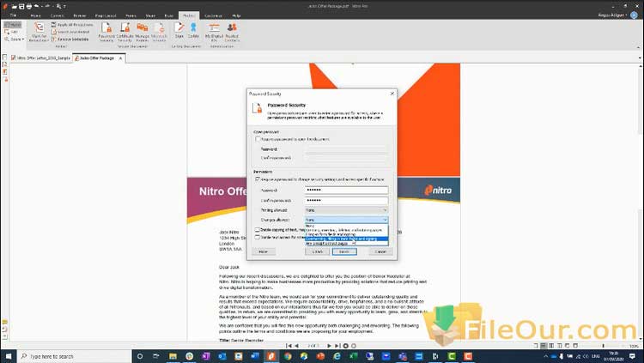Viewport: 644px width, 363px height.
Task: Click the Changes allowed combo box
Action: (x=346, y=220)
